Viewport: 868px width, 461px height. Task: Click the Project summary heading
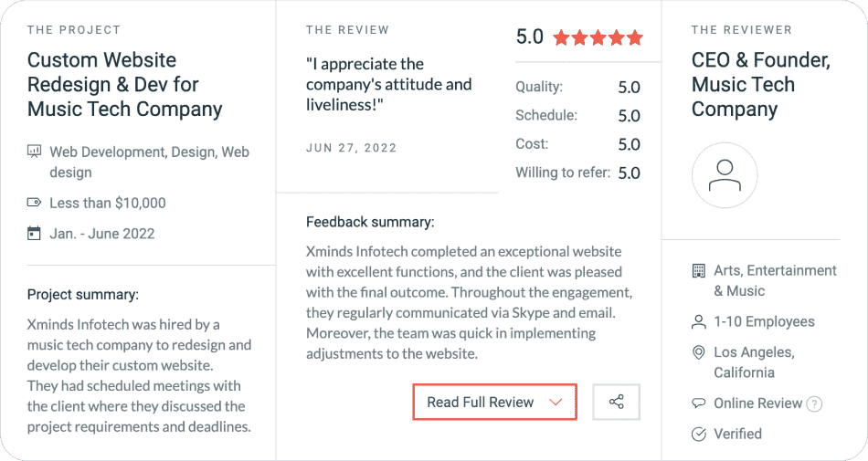(83, 295)
